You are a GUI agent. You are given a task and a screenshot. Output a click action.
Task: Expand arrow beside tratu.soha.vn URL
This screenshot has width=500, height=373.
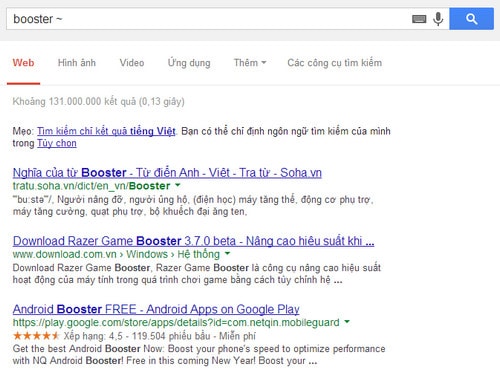[178, 185]
